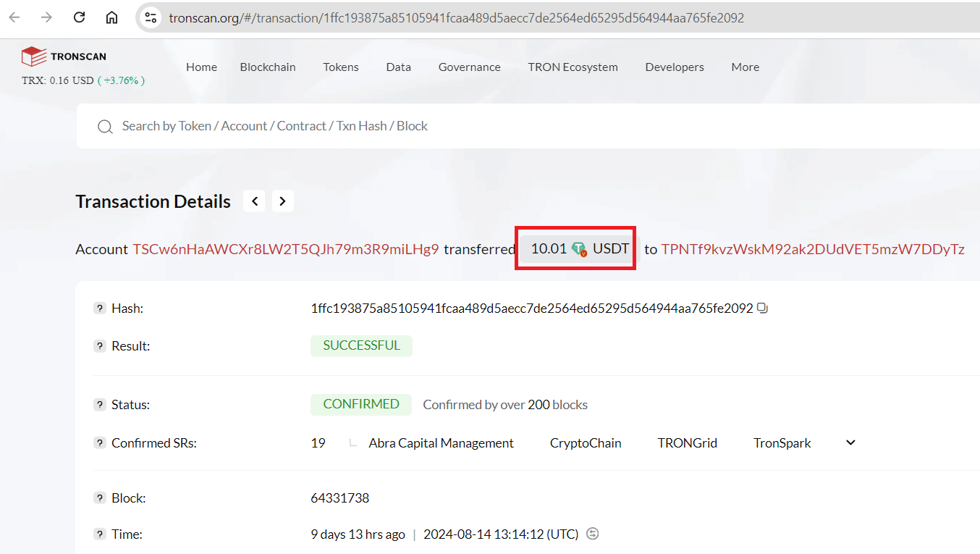Open the Developers menu
The width and height of the screenshot is (980, 554).
click(x=675, y=67)
